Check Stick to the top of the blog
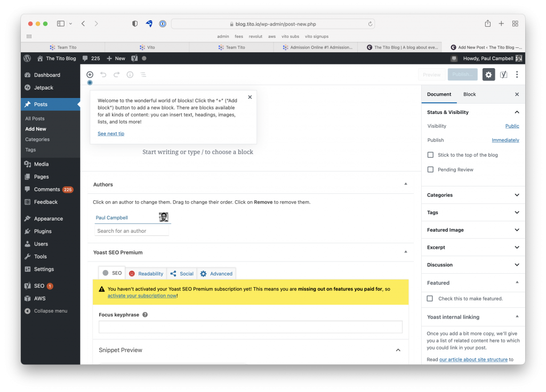The image size is (546, 392). pyautogui.click(x=431, y=155)
